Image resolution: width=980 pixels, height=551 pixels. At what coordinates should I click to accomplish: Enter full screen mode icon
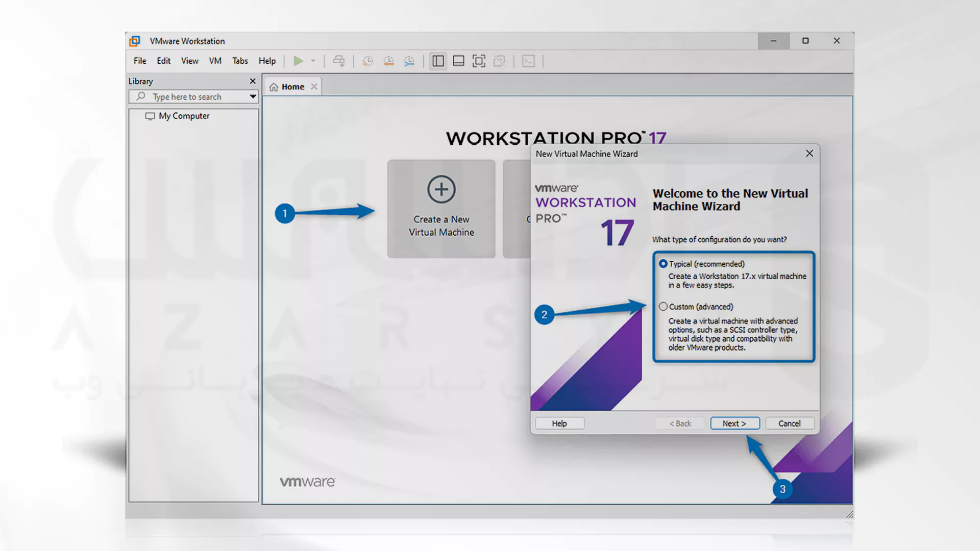pos(479,61)
